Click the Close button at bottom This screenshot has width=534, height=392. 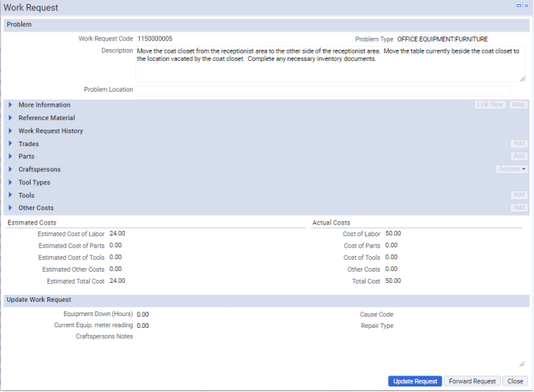[515, 381]
